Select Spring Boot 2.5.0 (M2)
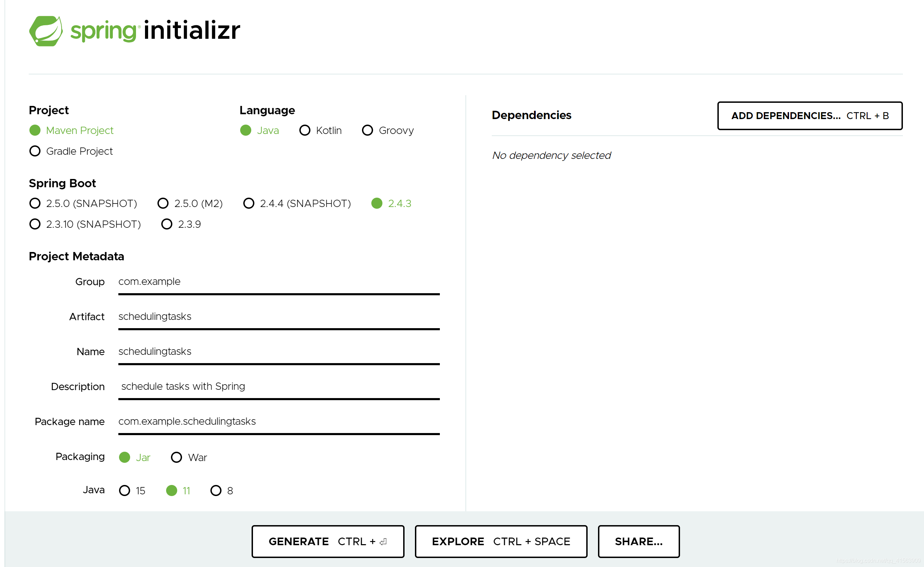This screenshot has width=924, height=567. pyautogui.click(x=190, y=203)
